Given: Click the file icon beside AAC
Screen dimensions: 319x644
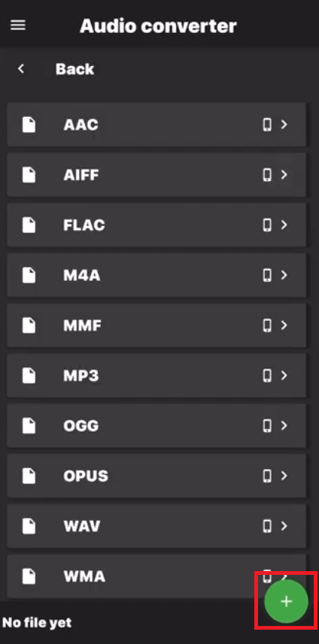Looking at the screenshot, I should [29, 125].
